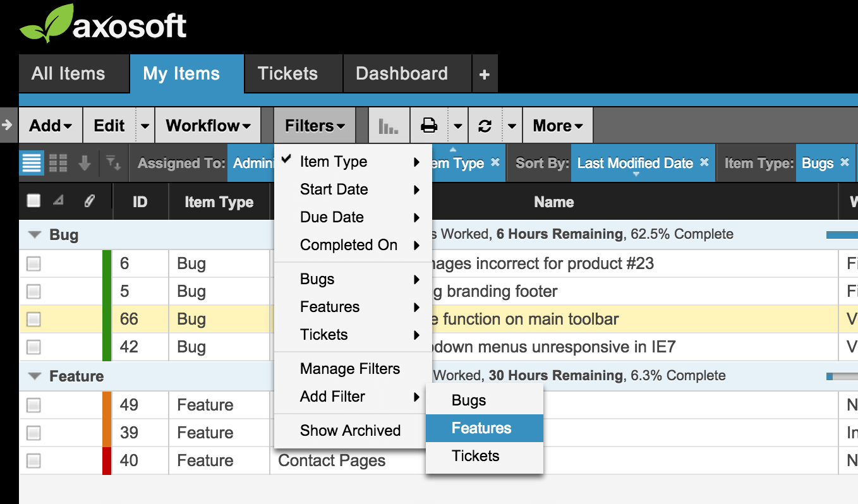Collapse the Feature group
The image size is (858, 504).
pos(35,376)
